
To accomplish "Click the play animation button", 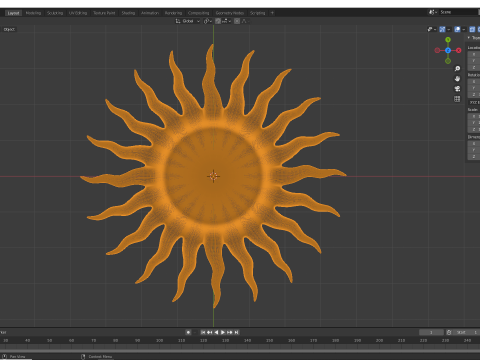I will [223, 332].
